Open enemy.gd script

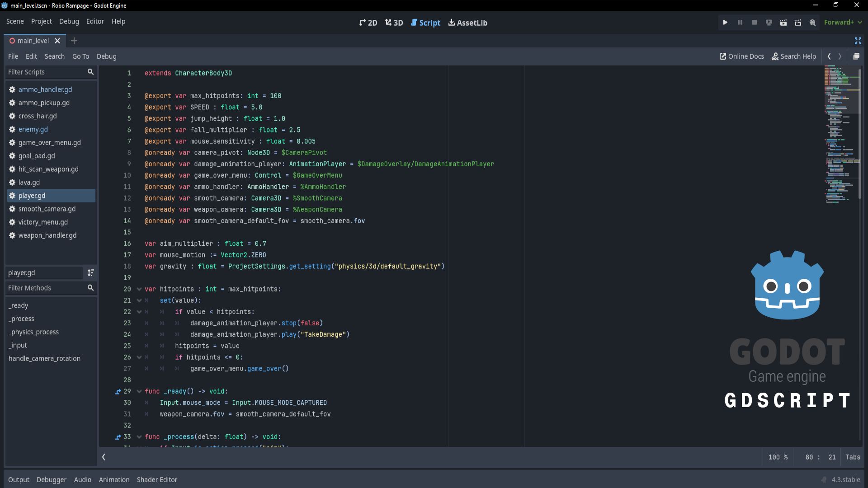[x=51, y=129]
